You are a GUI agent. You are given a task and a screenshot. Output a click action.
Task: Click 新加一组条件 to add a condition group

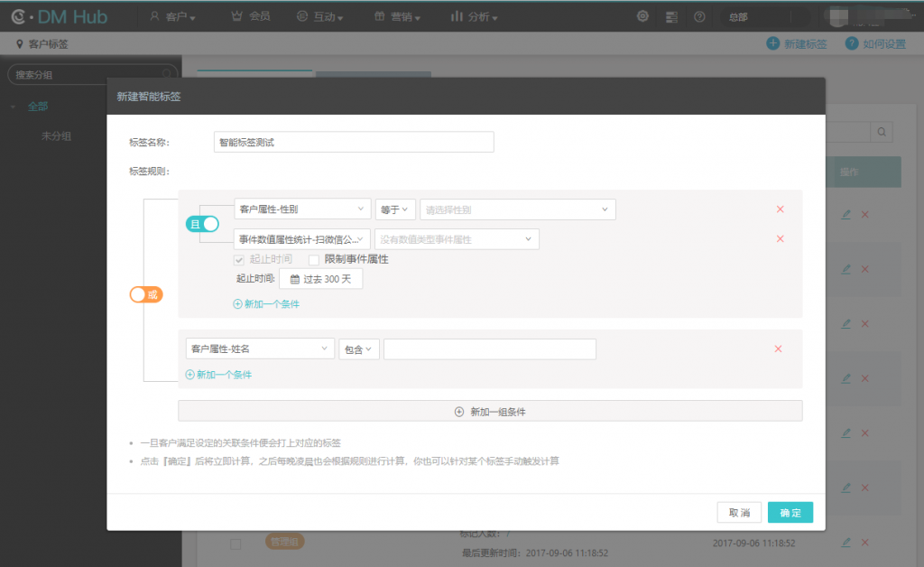[x=490, y=411]
